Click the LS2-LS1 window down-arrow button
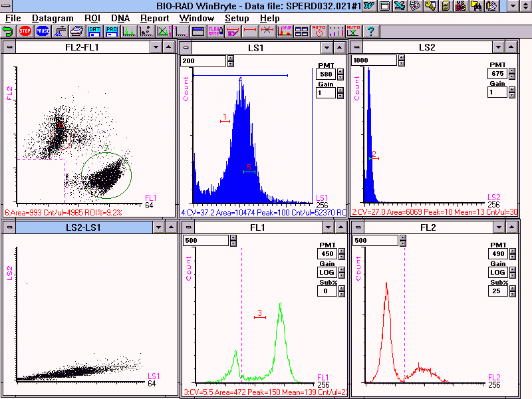The image size is (532, 399). [x=158, y=227]
